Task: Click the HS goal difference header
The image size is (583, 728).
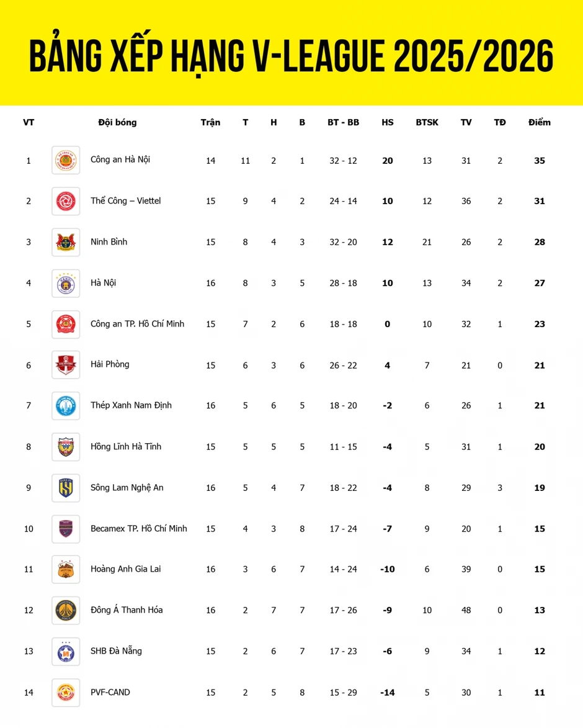Action: coord(387,122)
